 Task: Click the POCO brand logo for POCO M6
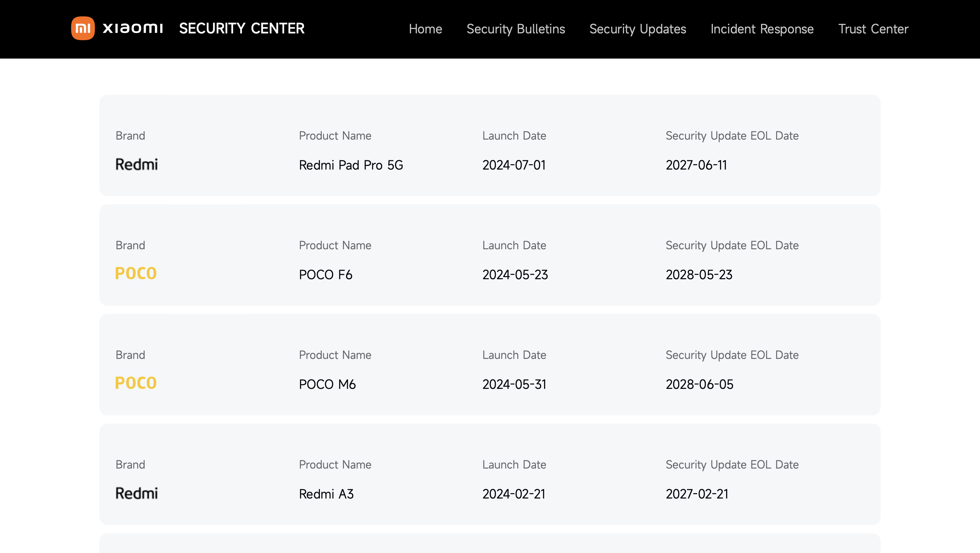click(136, 383)
